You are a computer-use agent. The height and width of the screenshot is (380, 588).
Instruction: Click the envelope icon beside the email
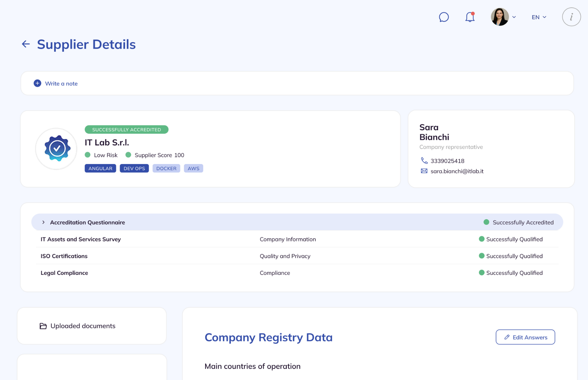424,171
